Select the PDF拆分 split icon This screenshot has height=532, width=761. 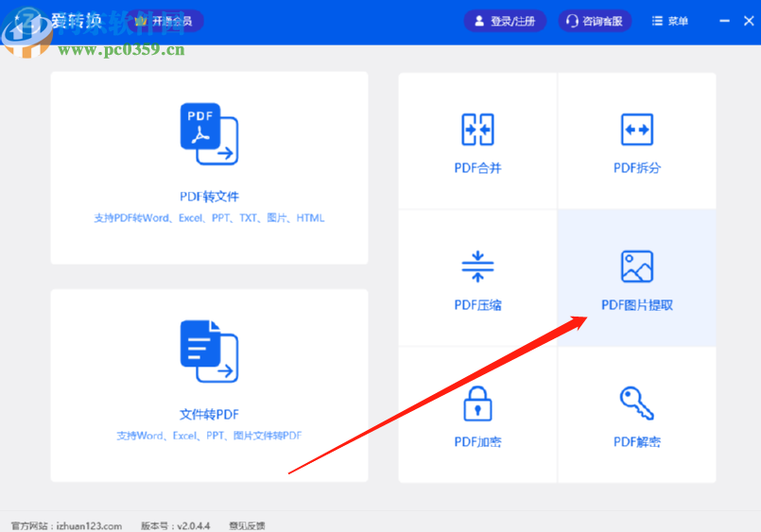[x=637, y=129]
